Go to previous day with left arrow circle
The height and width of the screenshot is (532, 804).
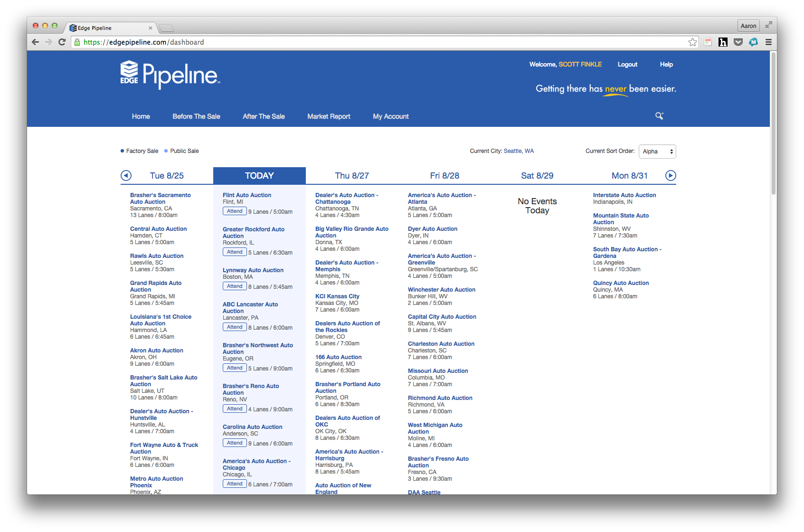pyautogui.click(x=126, y=176)
